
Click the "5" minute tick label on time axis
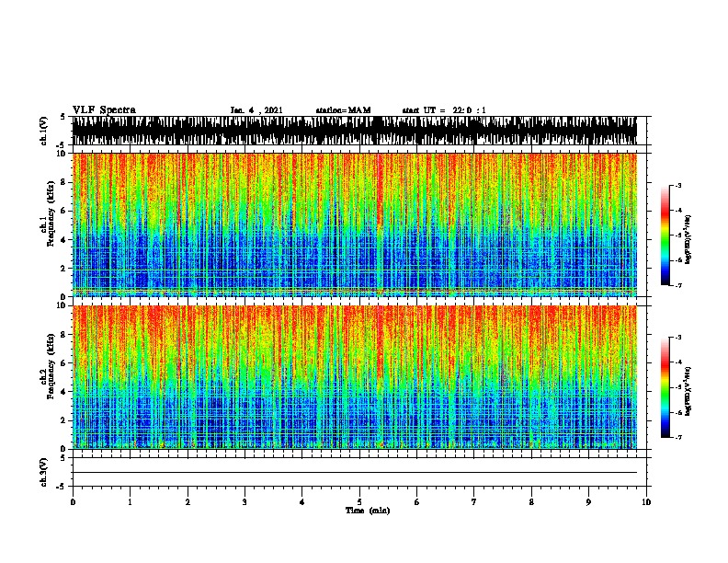[x=359, y=502]
